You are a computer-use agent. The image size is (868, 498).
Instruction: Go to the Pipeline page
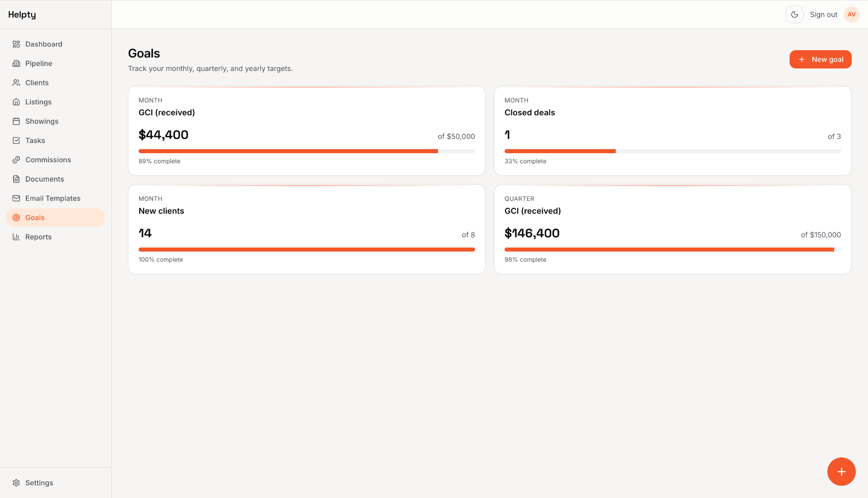56,64
